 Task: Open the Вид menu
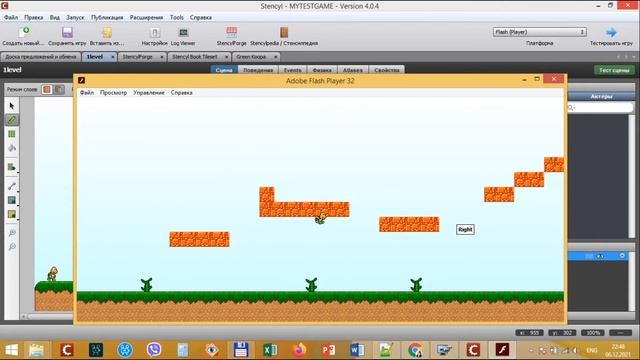(x=55, y=18)
